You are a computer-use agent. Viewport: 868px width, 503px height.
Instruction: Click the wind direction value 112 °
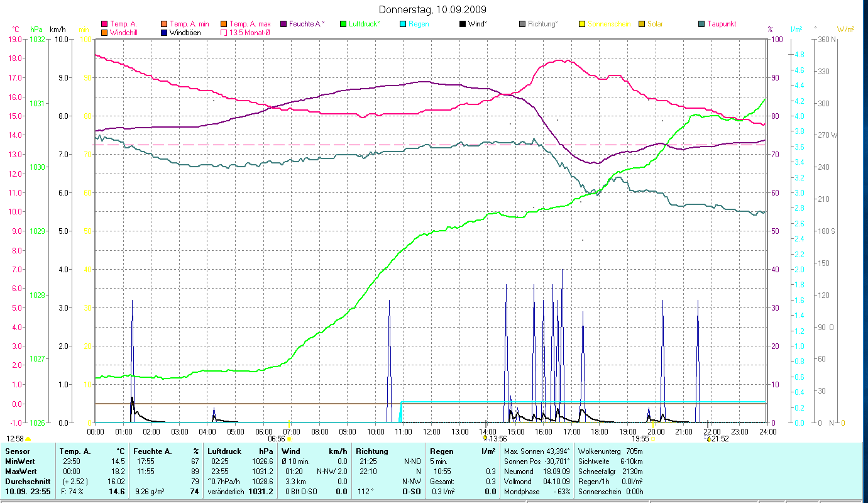(366, 492)
